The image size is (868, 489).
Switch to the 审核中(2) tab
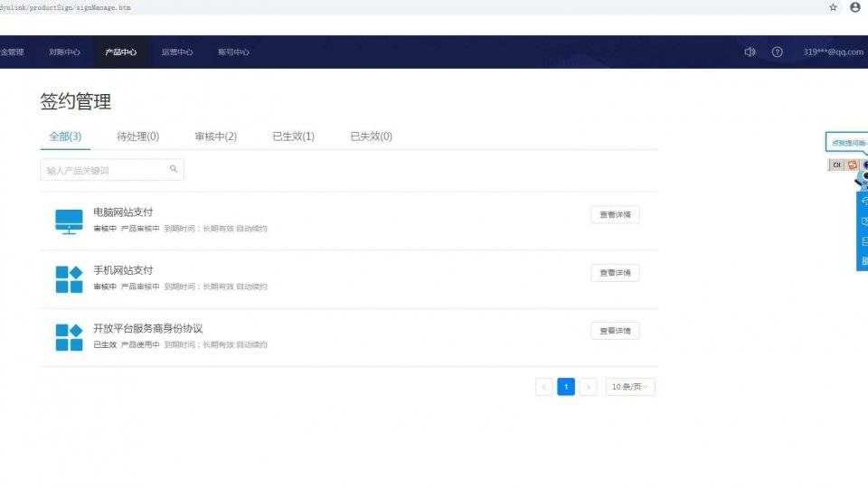coord(215,136)
